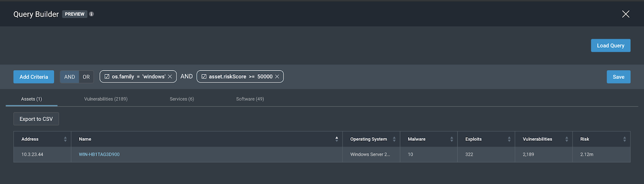Close the Query Builder panel
Viewport: 644px width, 184px height.
[626, 14]
